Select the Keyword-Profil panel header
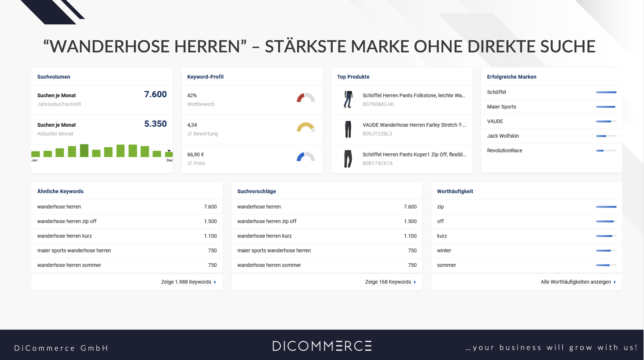This screenshot has height=360, width=644. [205, 77]
